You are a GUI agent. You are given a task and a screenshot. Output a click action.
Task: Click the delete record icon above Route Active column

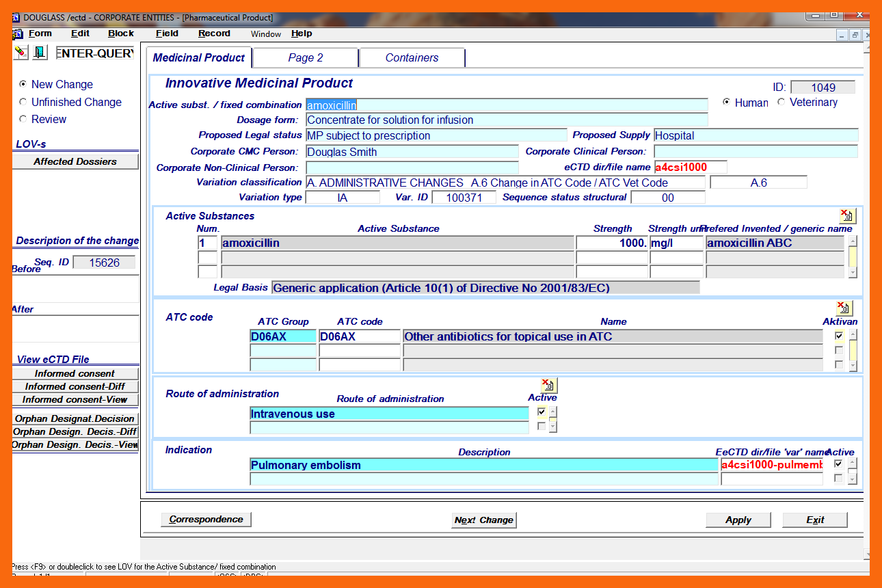(x=548, y=385)
